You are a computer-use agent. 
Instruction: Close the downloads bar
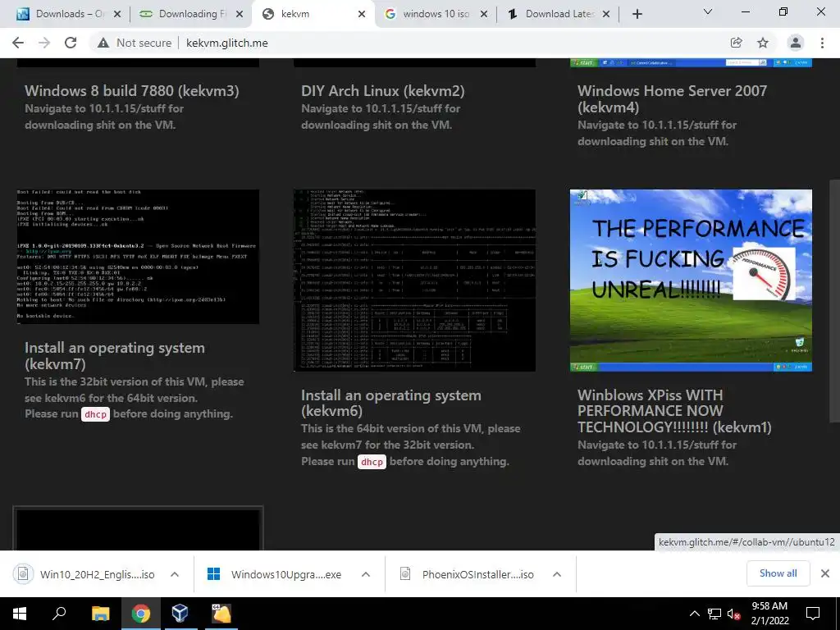[825, 573]
